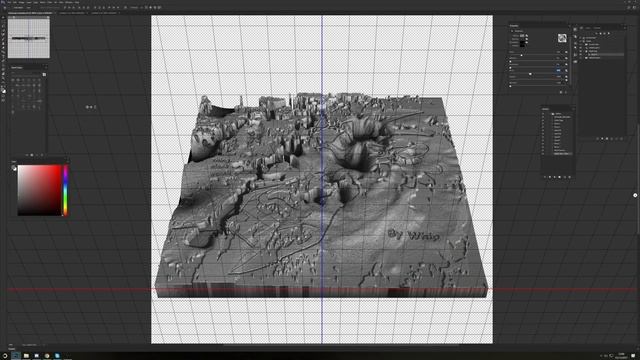This screenshot has width=640, height=360.
Task: Open the File menu
Action: [9, 2]
